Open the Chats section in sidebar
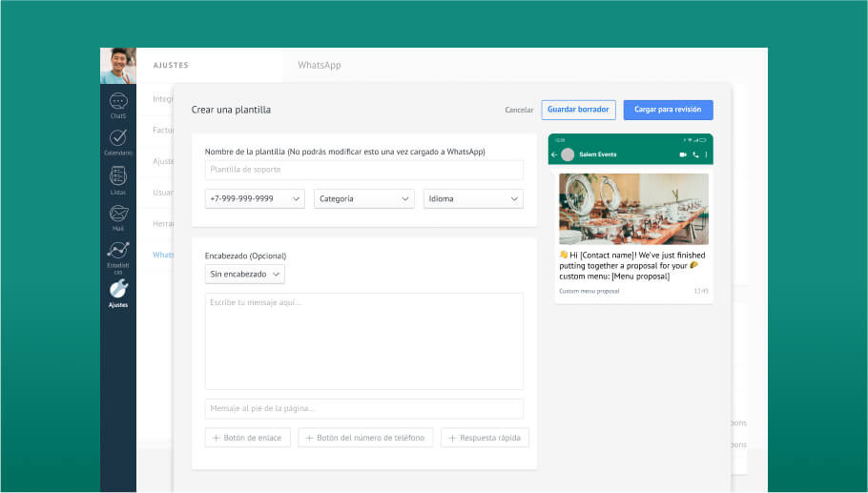The width and height of the screenshot is (868, 493). click(x=118, y=106)
